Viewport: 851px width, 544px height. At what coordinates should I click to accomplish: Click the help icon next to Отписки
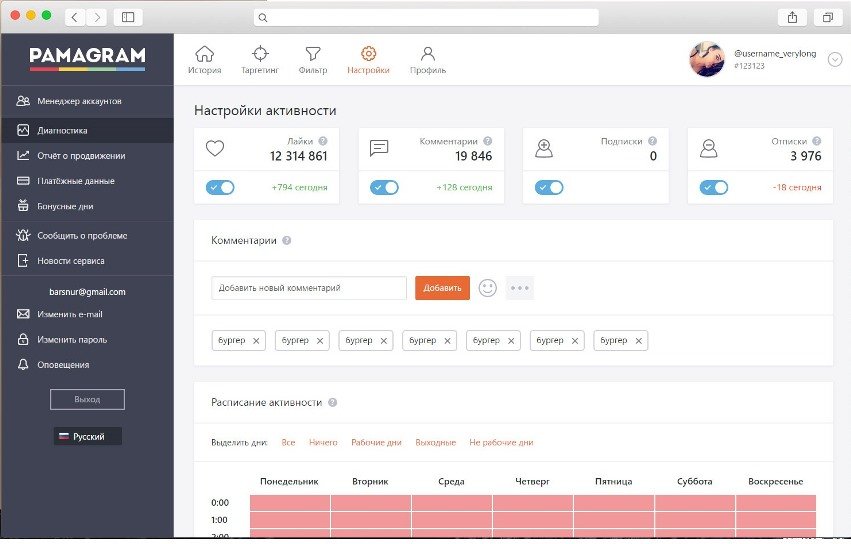tap(816, 141)
